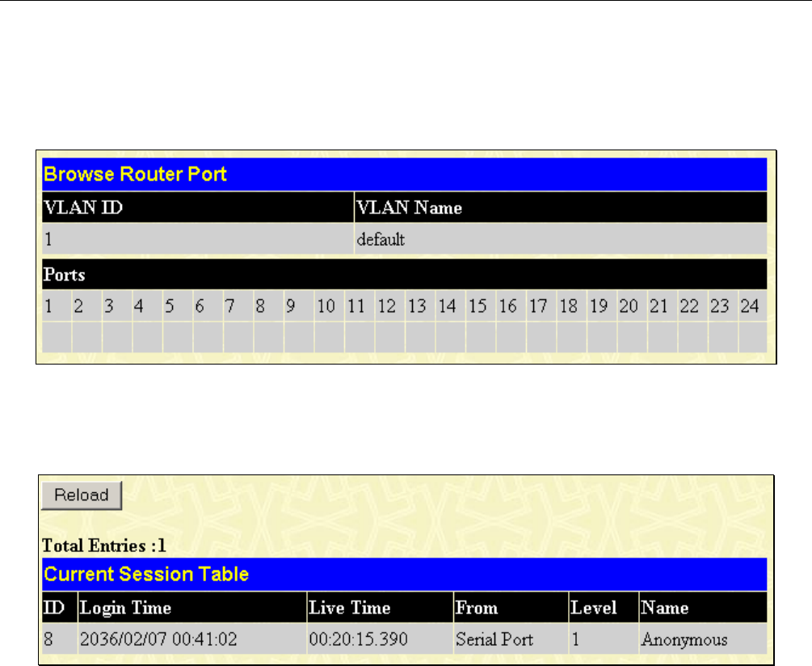Click the Reload button
812x666 pixels.
click(x=81, y=495)
